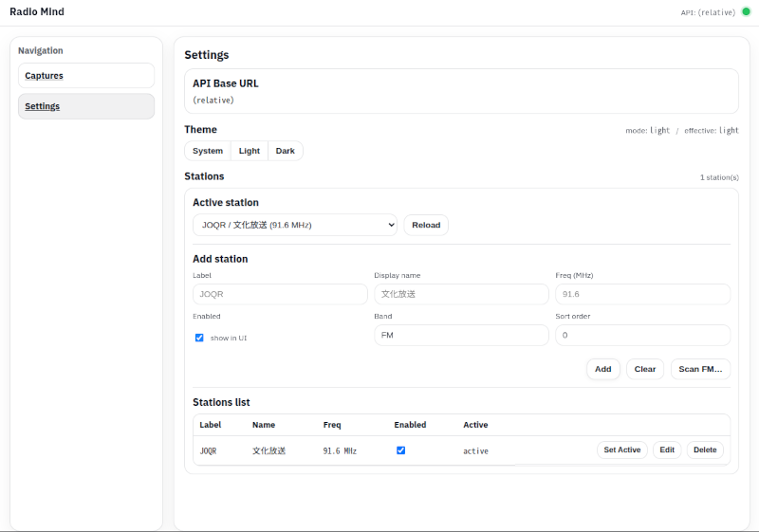Open the Active station dropdown
This screenshot has width=759, height=532.
pyautogui.click(x=294, y=225)
